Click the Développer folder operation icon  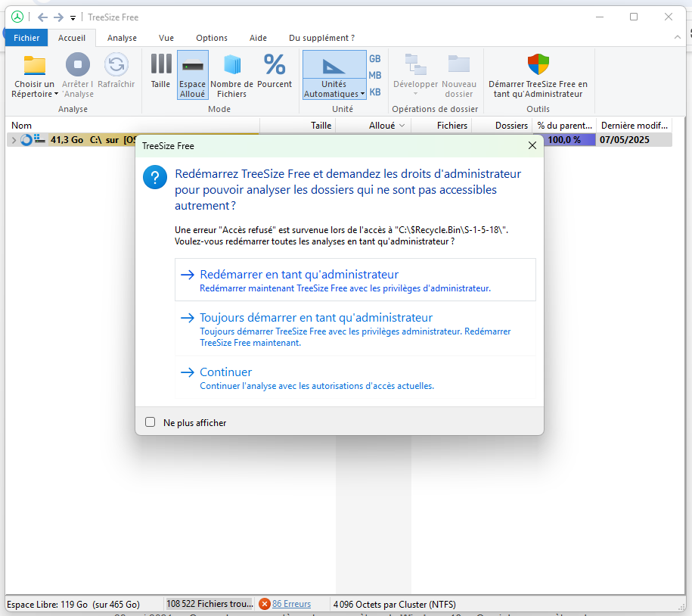416,64
